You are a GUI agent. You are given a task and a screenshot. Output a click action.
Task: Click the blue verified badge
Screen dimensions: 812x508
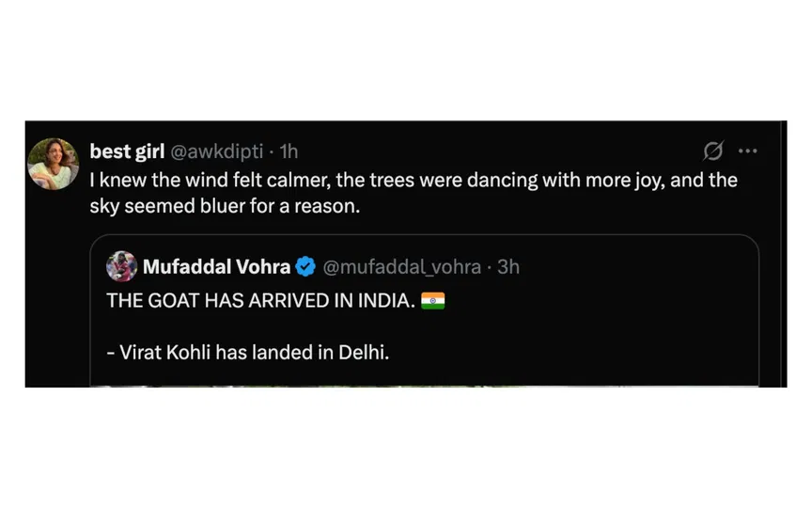[x=305, y=267]
